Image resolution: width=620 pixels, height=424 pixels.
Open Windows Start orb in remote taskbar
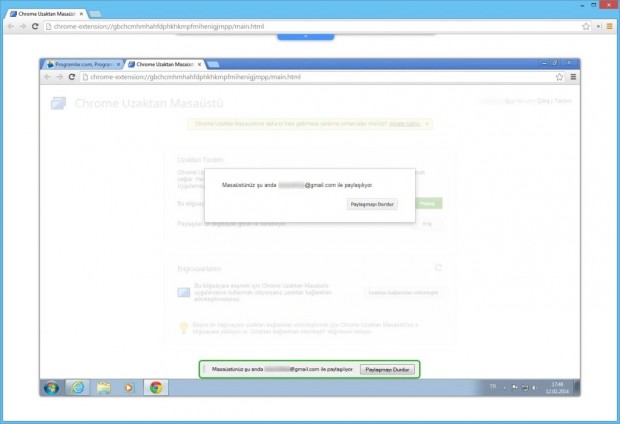[x=51, y=388]
